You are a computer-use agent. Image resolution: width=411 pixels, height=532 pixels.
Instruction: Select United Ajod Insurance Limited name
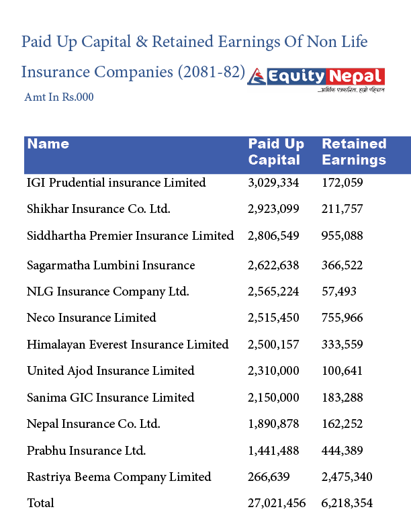[x=111, y=371]
